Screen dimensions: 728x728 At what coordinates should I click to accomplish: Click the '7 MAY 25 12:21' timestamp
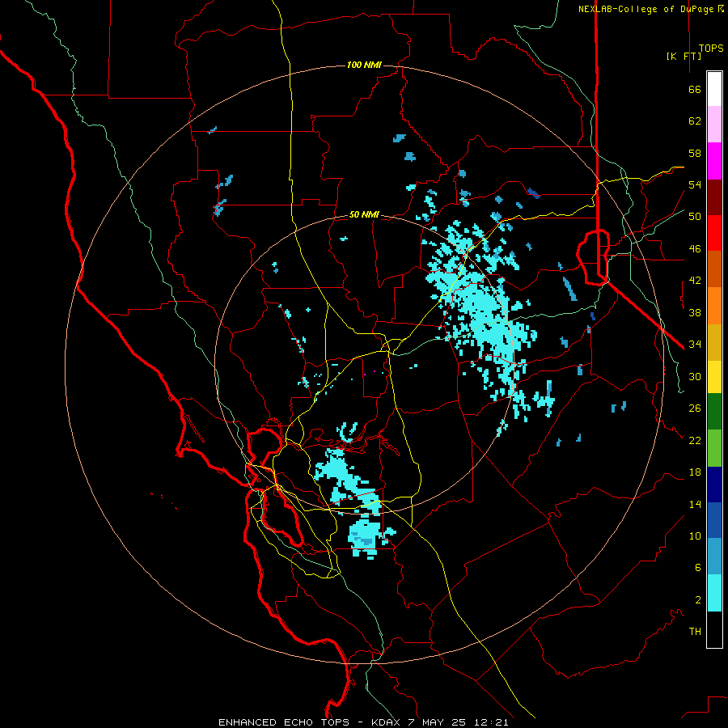coord(459,722)
